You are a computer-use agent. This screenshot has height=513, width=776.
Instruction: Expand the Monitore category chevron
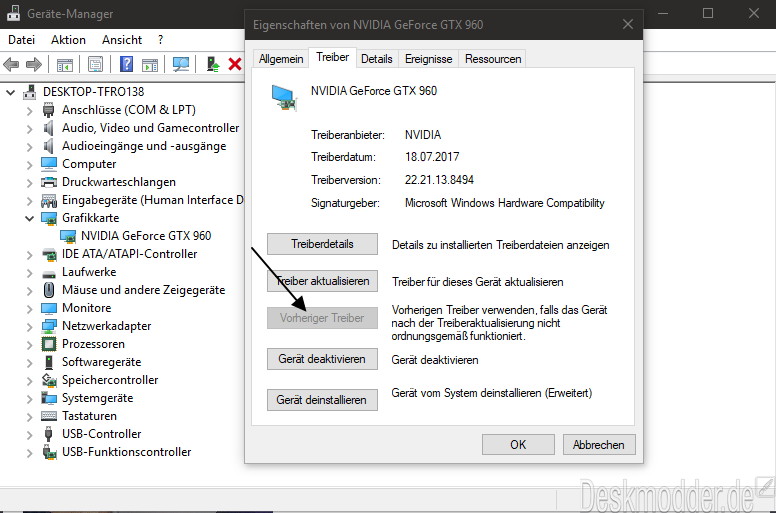pos(30,309)
